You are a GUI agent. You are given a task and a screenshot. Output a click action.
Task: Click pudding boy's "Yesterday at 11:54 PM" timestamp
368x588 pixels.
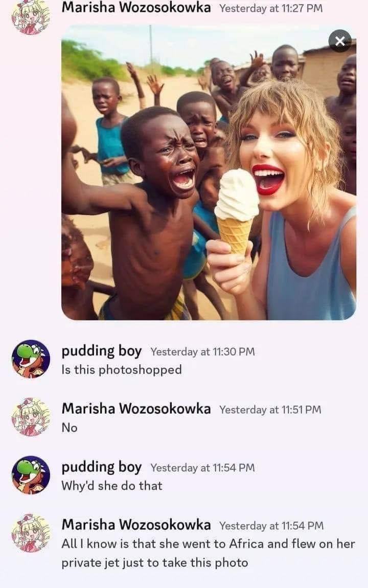pos(202,468)
